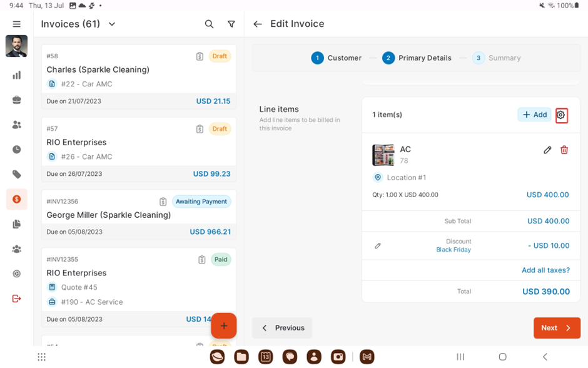Click the Location #1 pin icon
This screenshot has width=588, height=368.
(x=378, y=177)
